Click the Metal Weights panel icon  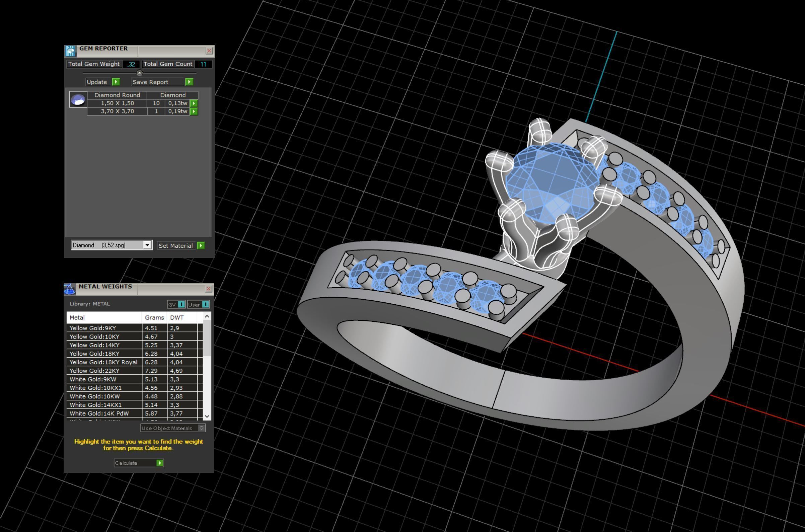pos(70,289)
